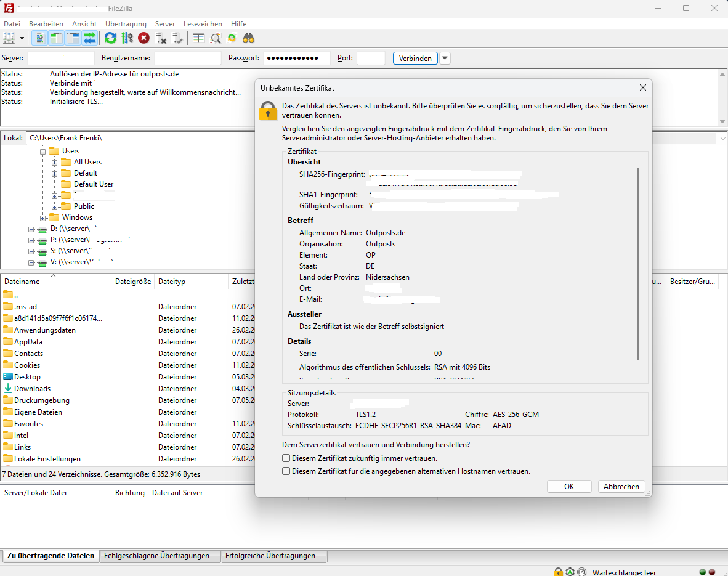Click the padlock icon in certificate dialog

pyautogui.click(x=268, y=111)
